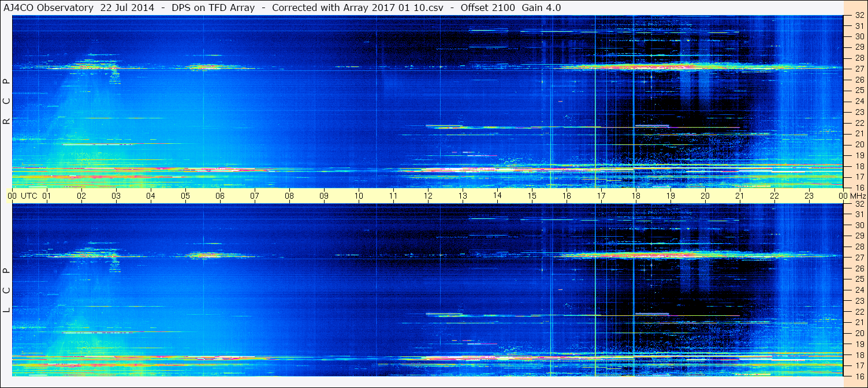
Task: Click hour 20 on the UTC time axis
Action: point(705,196)
